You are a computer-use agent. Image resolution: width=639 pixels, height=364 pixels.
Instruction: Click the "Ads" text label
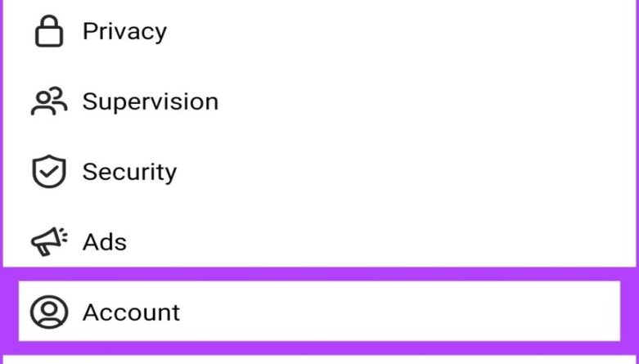tap(105, 242)
